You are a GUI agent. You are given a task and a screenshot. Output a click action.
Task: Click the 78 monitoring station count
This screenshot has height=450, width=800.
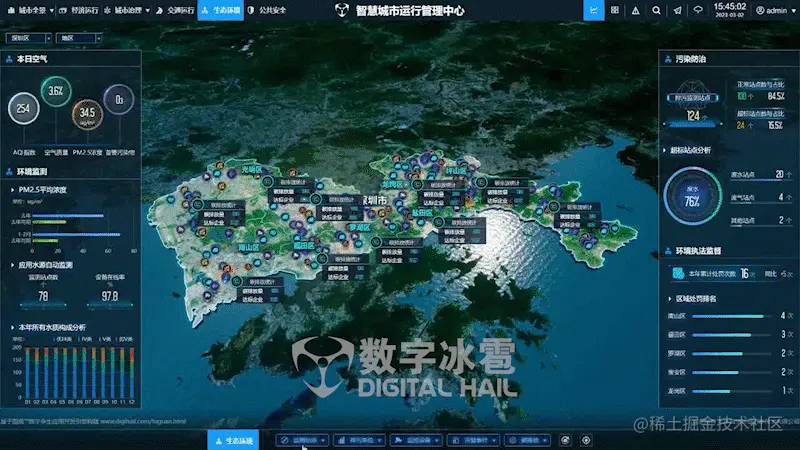coord(43,296)
